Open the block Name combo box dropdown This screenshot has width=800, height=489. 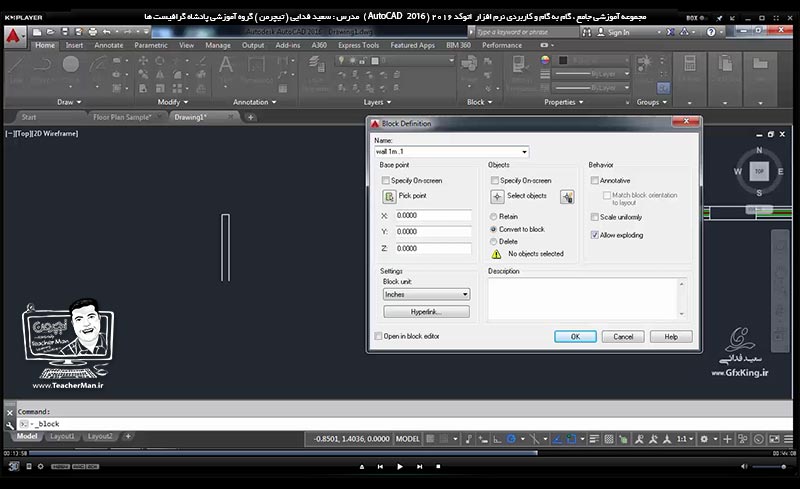[x=524, y=152]
